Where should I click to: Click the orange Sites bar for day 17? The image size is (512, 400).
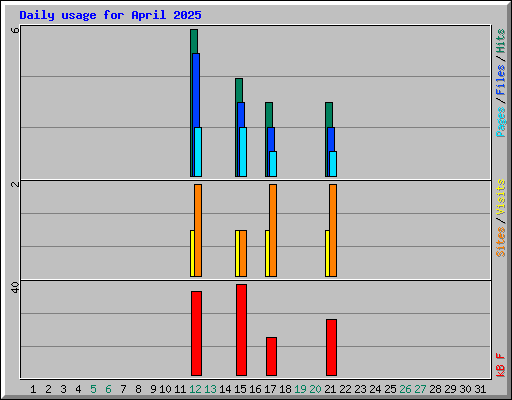click(273, 230)
